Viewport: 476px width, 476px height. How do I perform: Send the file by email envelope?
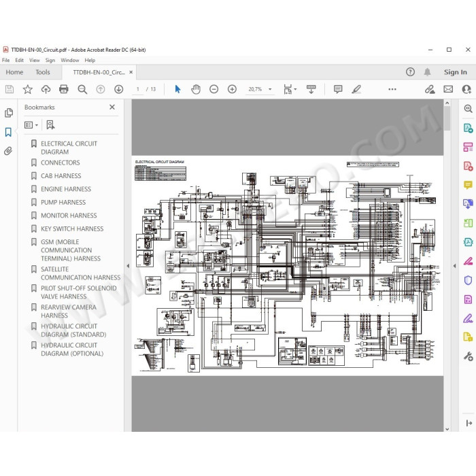[x=448, y=89]
